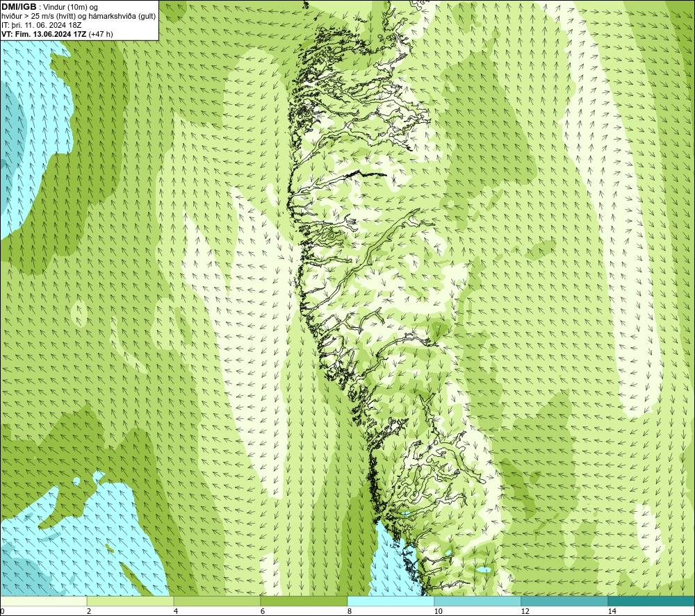The height and width of the screenshot is (616, 695).
Task: Click the pale cream 0–2 m/s legend swatch
Action: tap(43, 601)
